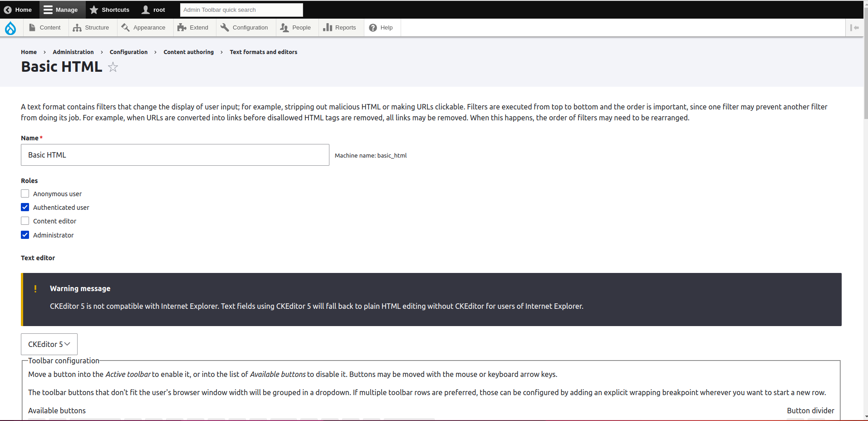The height and width of the screenshot is (421, 868).
Task: Click the Drupal logo icon
Action: coord(11,27)
